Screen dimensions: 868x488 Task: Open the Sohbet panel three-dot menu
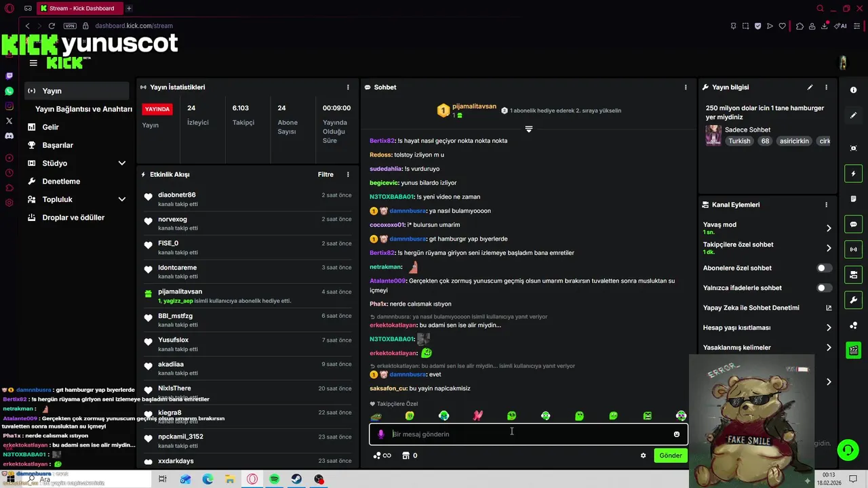click(686, 87)
